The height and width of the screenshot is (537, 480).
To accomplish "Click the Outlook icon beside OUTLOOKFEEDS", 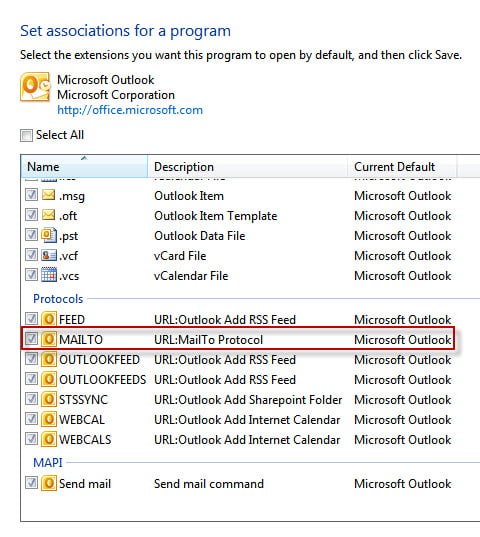I will (x=49, y=379).
